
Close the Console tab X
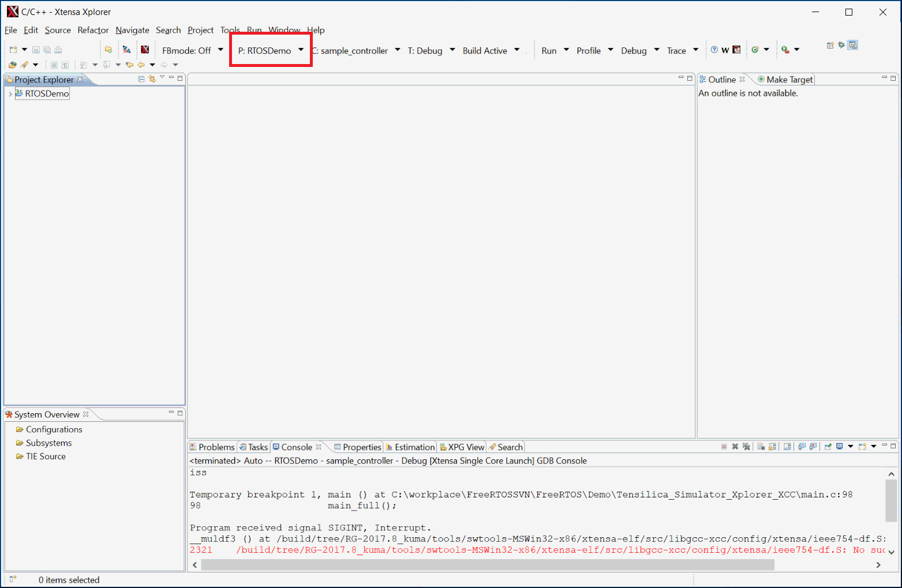(319, 447)
